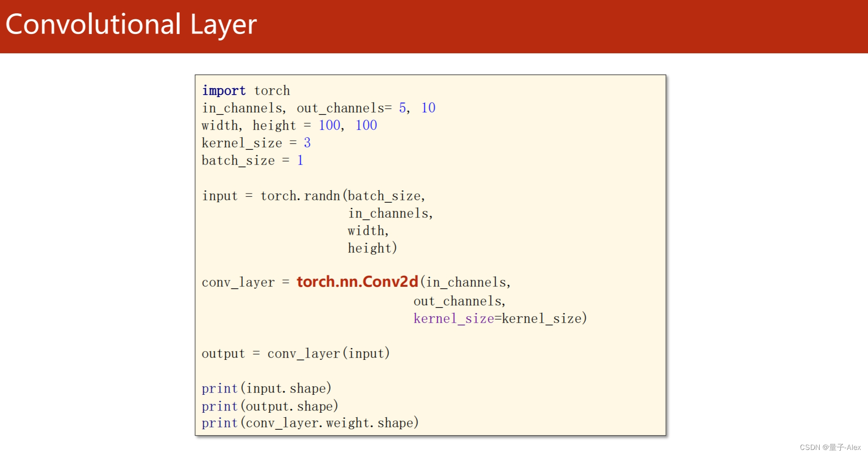Click the 'print(output.shape)' line
Viewport: 868px width, 455px height.
270,406
